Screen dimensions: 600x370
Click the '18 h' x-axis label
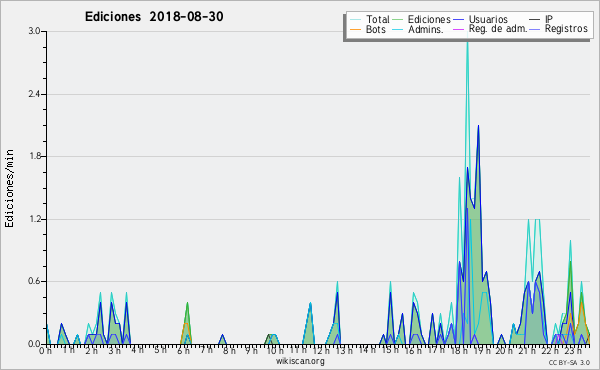pos(459,351)
